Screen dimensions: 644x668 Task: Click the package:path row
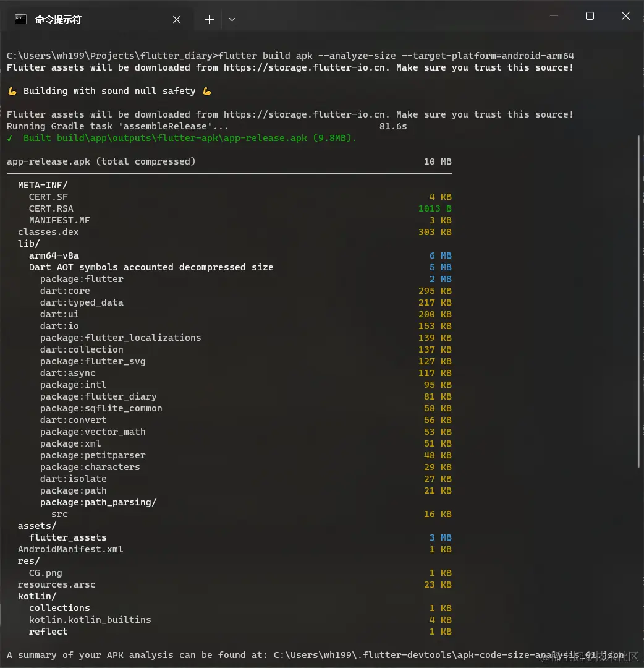(x=245, y=490)
